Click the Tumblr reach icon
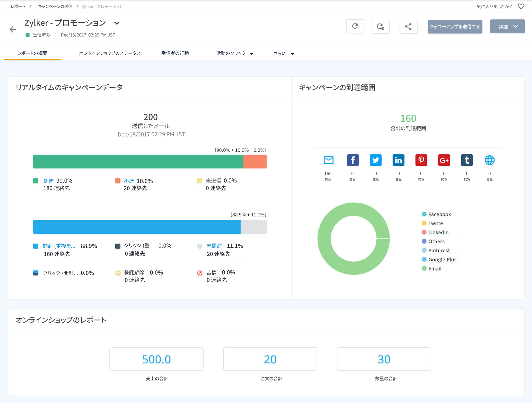 point(467,160)
